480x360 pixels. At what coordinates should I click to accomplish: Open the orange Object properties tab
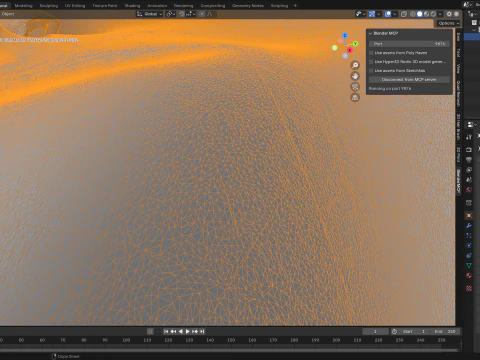[x=469, y=216]
